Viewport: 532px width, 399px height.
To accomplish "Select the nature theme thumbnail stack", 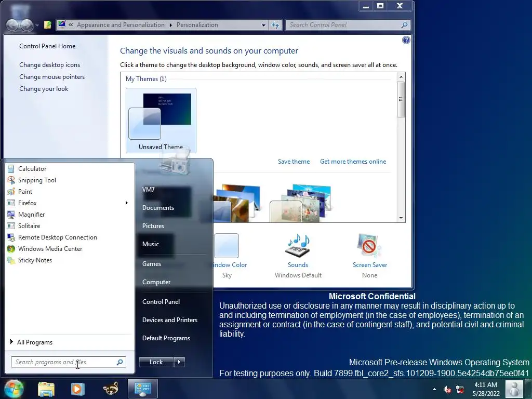I will coord(237,204).
